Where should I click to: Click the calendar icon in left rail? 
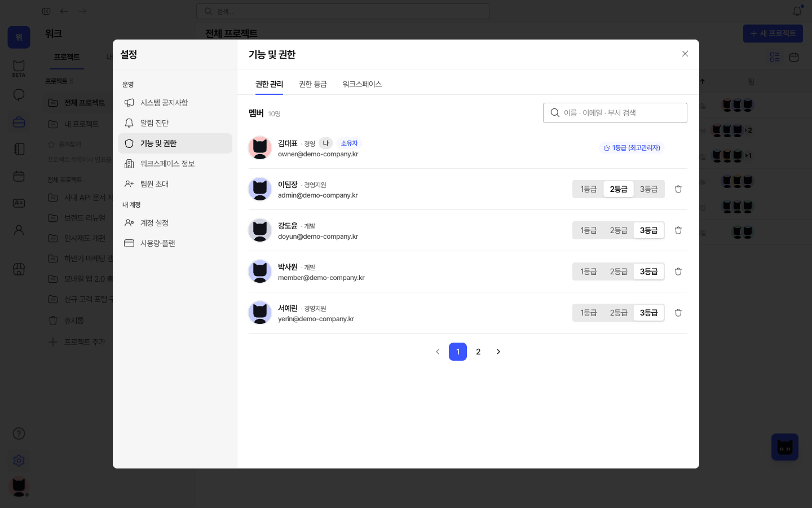click(19, 176)
